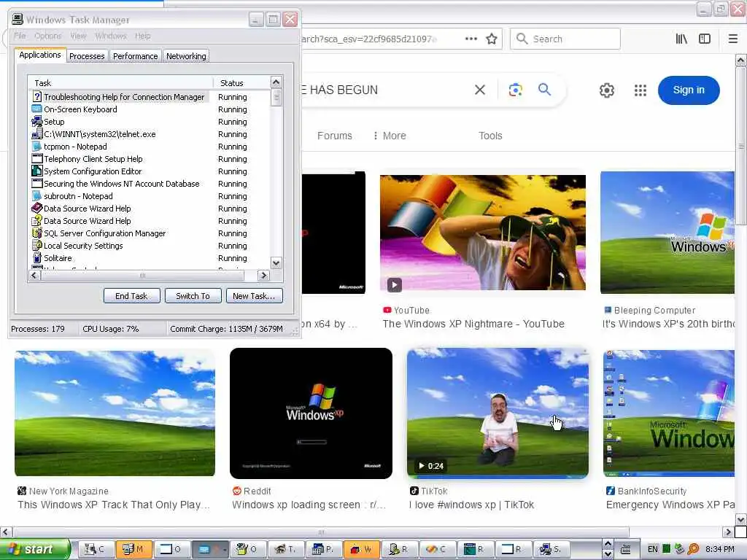Open the keyboard icon on the taskbar
Image resolution: width=747 pixels, height=560 pixels.
click(x=626, y=550)
